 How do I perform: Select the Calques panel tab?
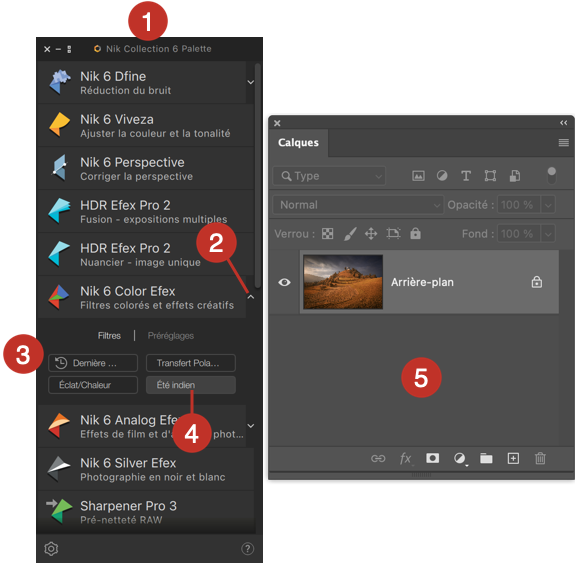tap(298, 143)
